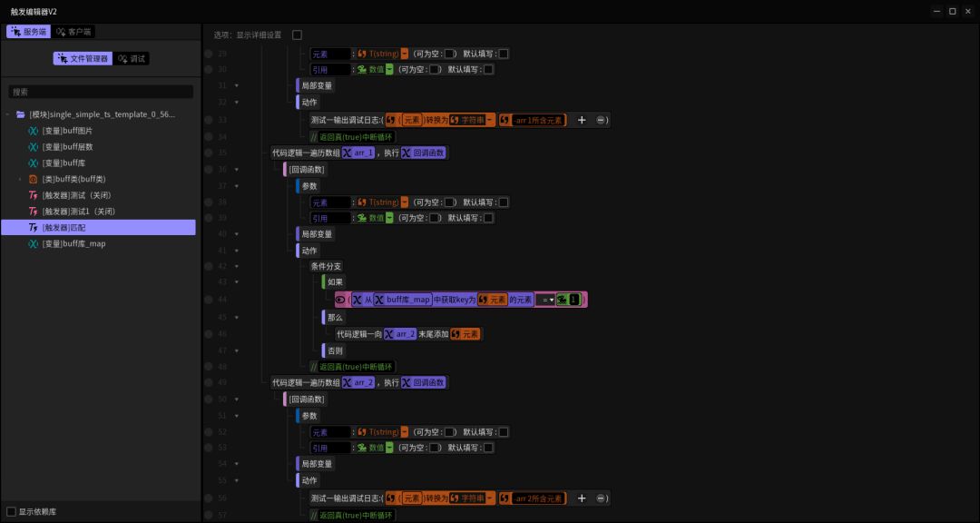Click the breakpoint circle on line 49
Viewport: 980px width, 523px height.
209,382
